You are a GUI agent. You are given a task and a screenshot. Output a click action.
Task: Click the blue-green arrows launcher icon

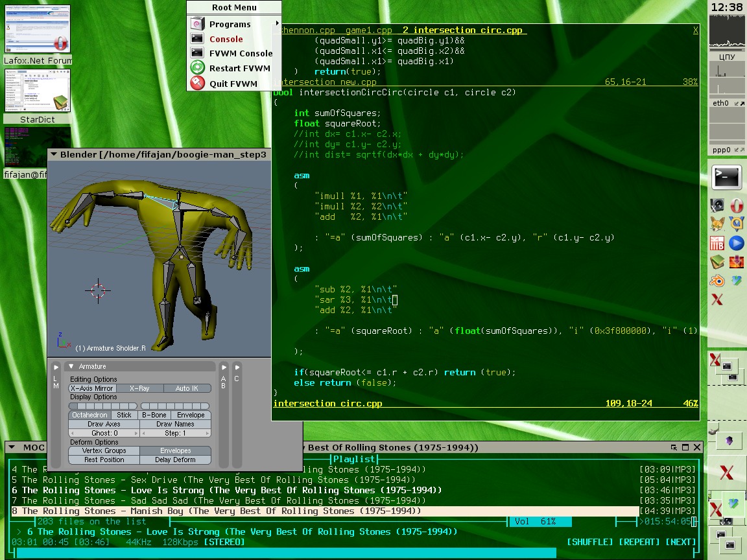737,281
